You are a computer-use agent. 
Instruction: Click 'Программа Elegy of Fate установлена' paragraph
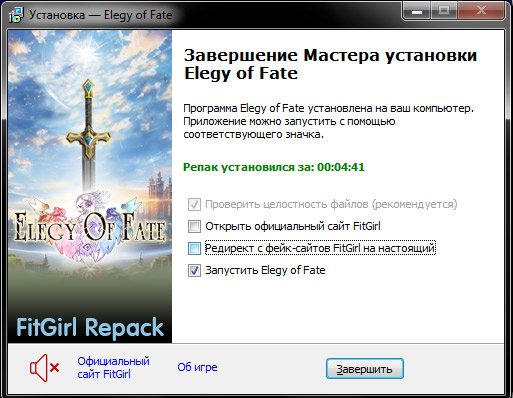328,121
